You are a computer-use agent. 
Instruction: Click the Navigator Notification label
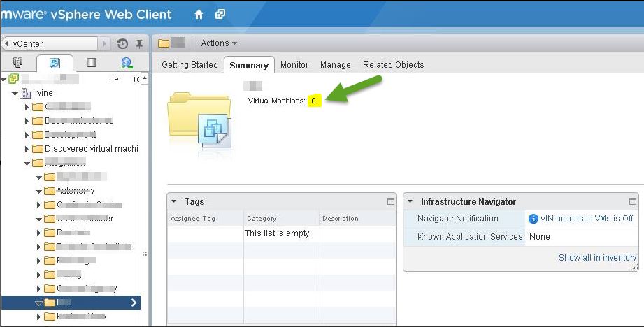[x=457, y=219]
